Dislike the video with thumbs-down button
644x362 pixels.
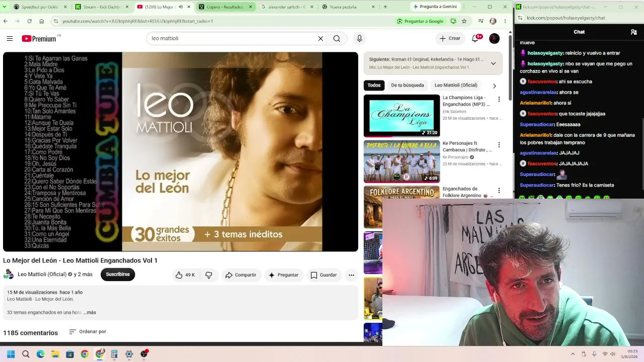(x=209, y=275)
